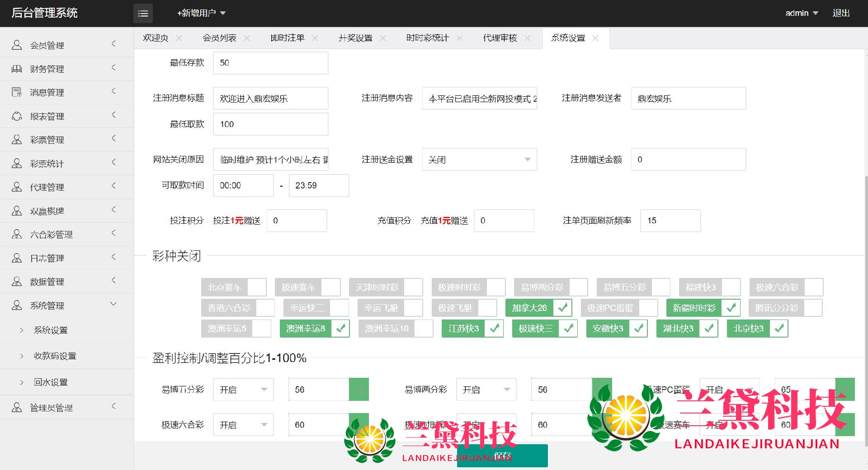This screenshot has width=868, height=470.
Task: Click the 管理员管理 sidebar icon
Action: click(x=17, y=408)
